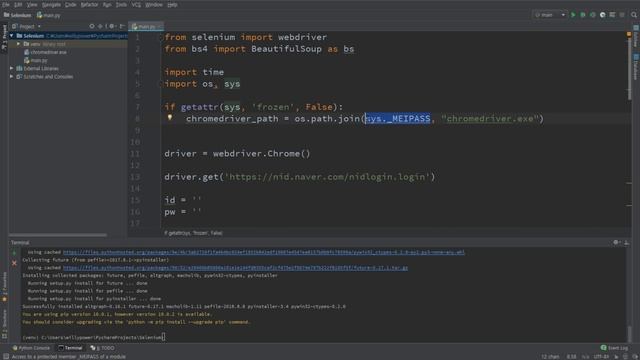Click Selenium breadcrumb in navigation bar

(18, 15)
